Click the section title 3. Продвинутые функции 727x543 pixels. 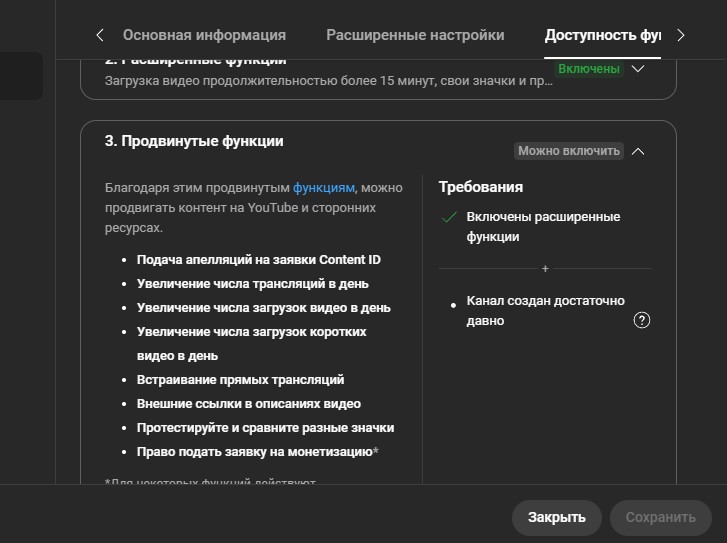pyautogui.click(x=194, y=141)
